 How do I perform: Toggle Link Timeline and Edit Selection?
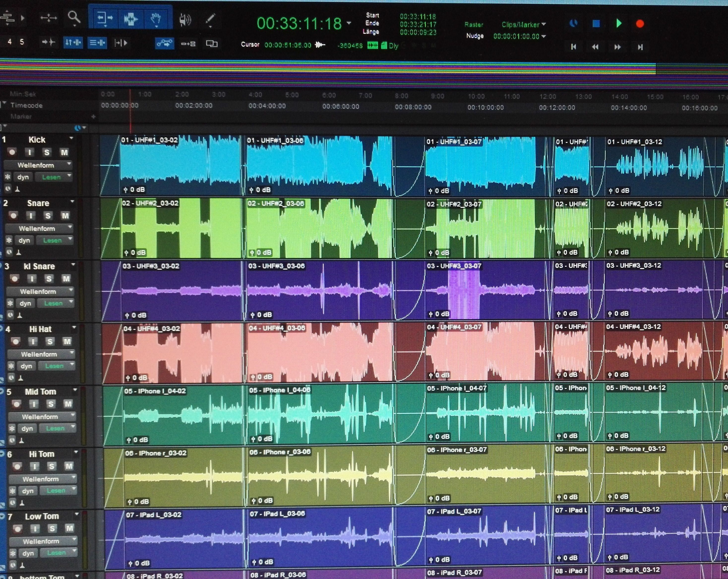click(73, 43)
